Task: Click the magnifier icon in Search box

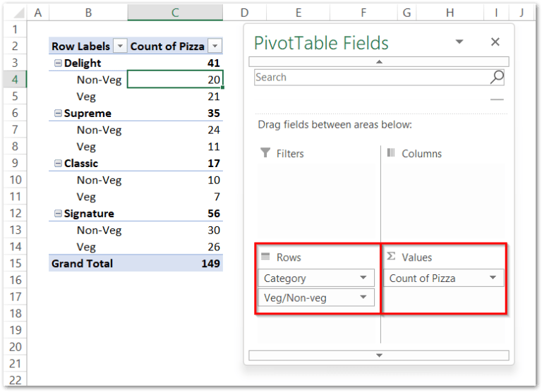Action: click(497, 77)
